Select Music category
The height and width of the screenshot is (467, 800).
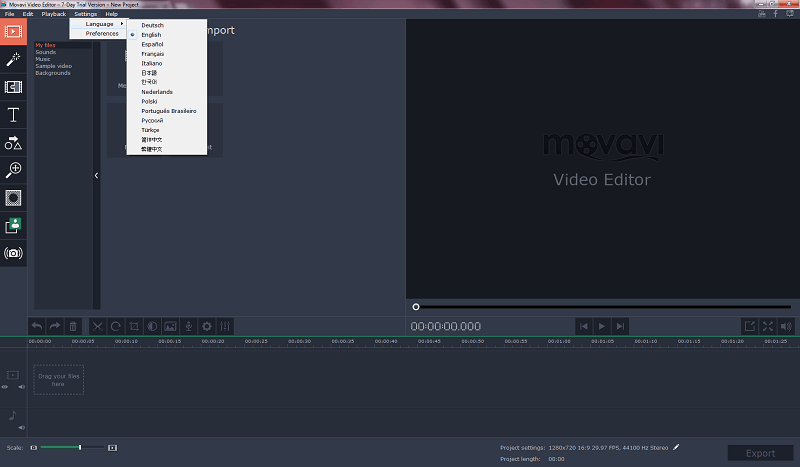click(43, 59)
